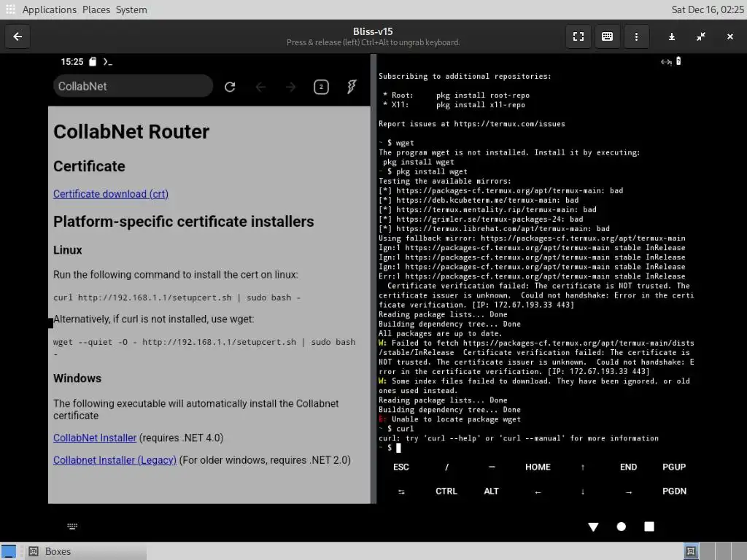Tap the HOME key in Termux
Viewport: 747px width, 560px height.
click(x=538, y=467)
